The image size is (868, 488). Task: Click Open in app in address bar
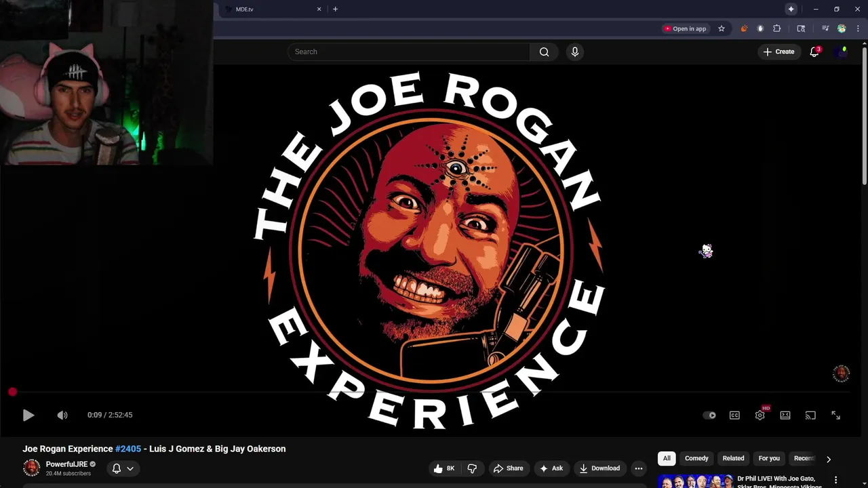(x=685, y=28)
